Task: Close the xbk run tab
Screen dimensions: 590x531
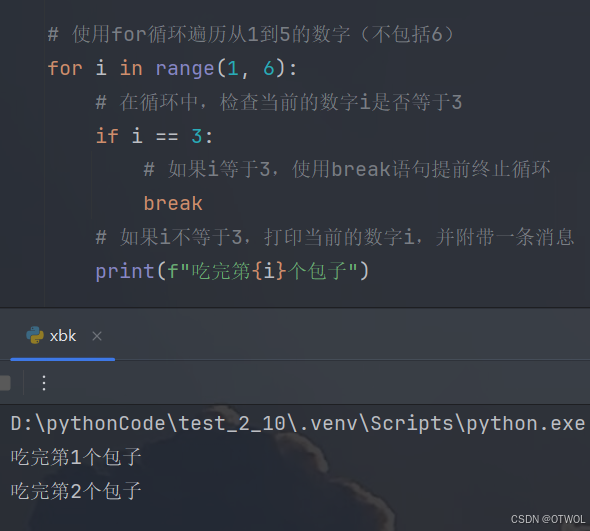Action: pos(97,336)
